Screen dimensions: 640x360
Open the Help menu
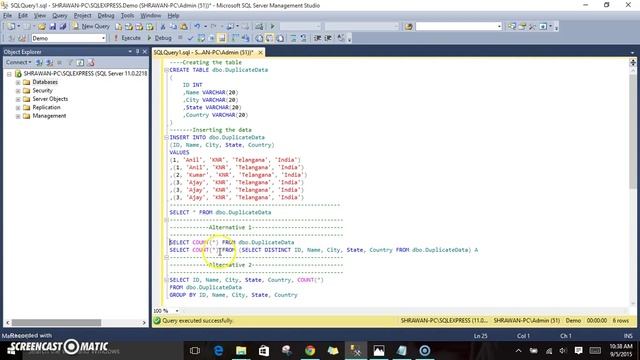point(173,16)
